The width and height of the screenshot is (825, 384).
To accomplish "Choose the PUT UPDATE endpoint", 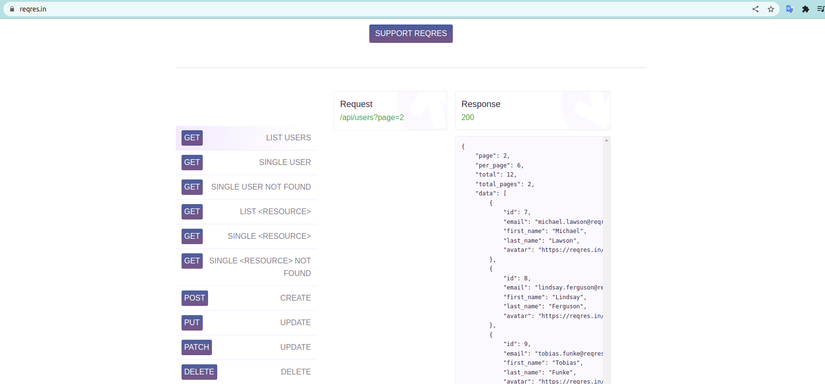I will click(x=246, y=322).
